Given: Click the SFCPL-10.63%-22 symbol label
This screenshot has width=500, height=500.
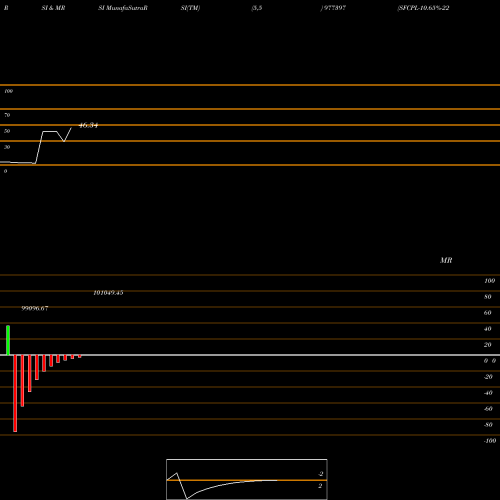Looking at the screenshot, I should pos(423,8).
